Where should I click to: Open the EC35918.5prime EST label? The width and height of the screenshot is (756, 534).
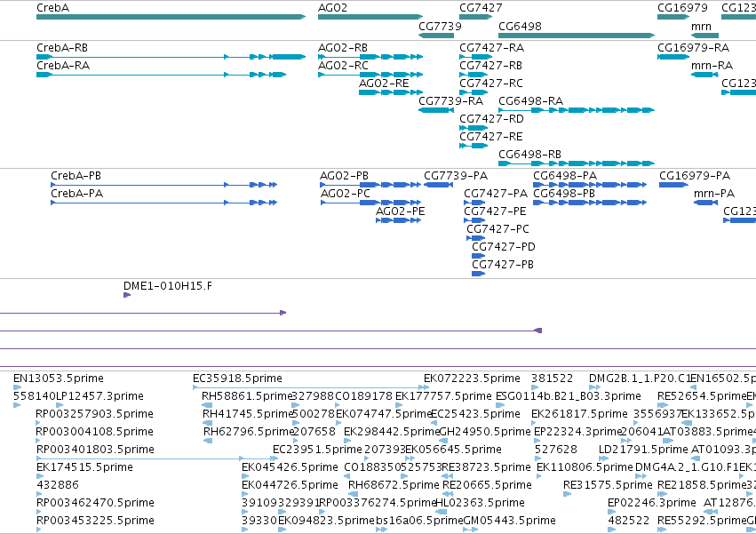pos(237,379)
